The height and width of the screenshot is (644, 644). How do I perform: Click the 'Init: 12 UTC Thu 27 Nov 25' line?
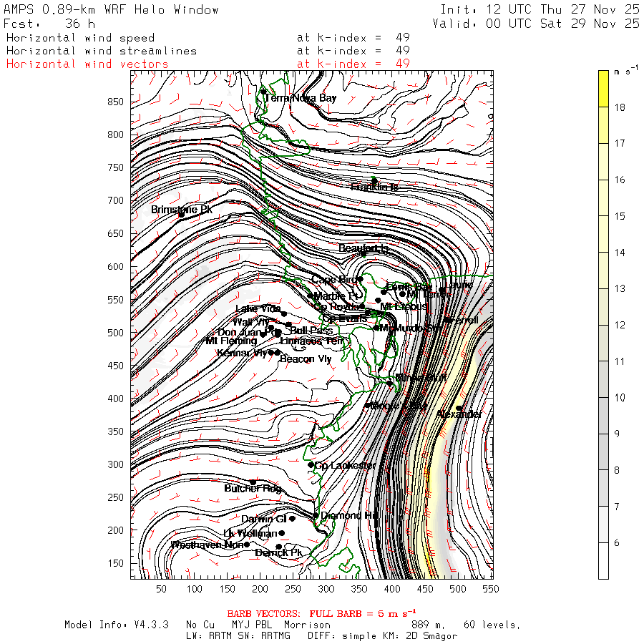(x=540, y=9)
